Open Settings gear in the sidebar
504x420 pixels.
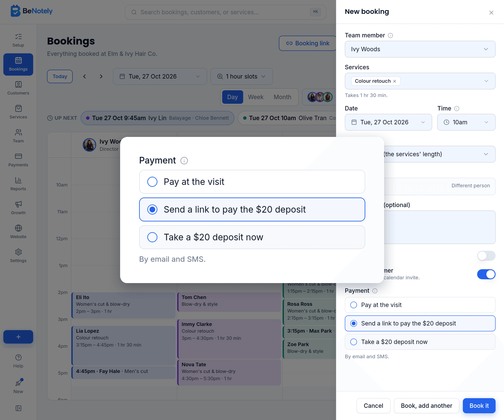(18, 256)
